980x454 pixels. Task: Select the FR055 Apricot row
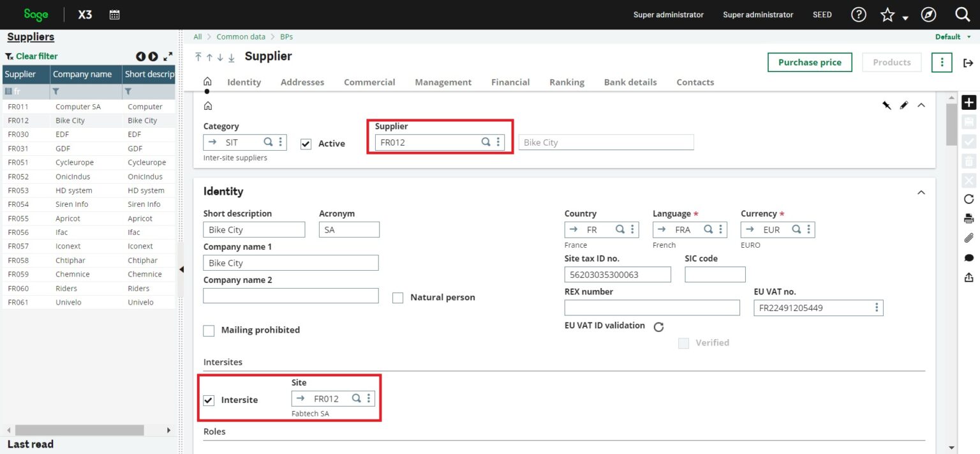pos(89,218)
